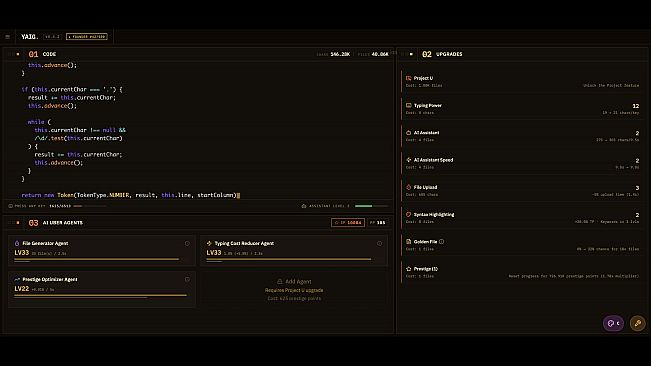Buy the Project U upgrade
This screenshot has height=366, width=651.
522,81
